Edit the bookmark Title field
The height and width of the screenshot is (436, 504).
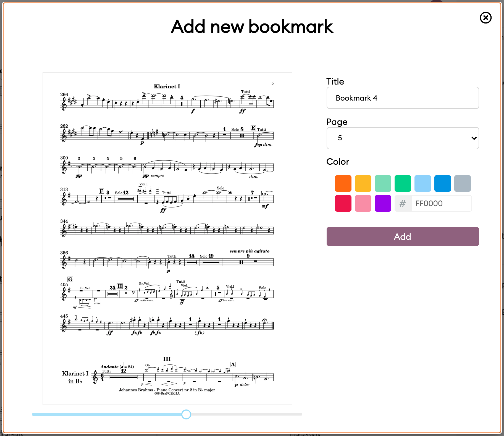(403, 98)
